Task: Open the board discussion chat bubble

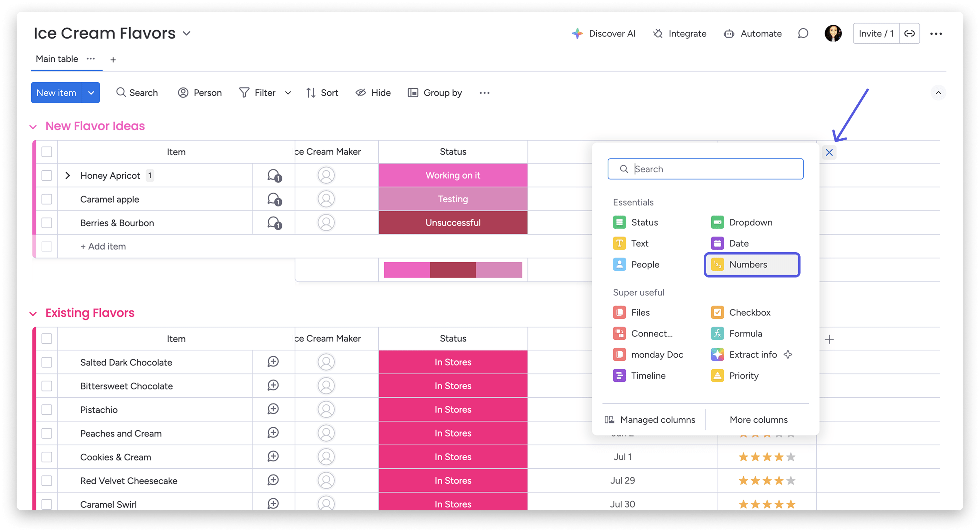Action: click(803, 34)
